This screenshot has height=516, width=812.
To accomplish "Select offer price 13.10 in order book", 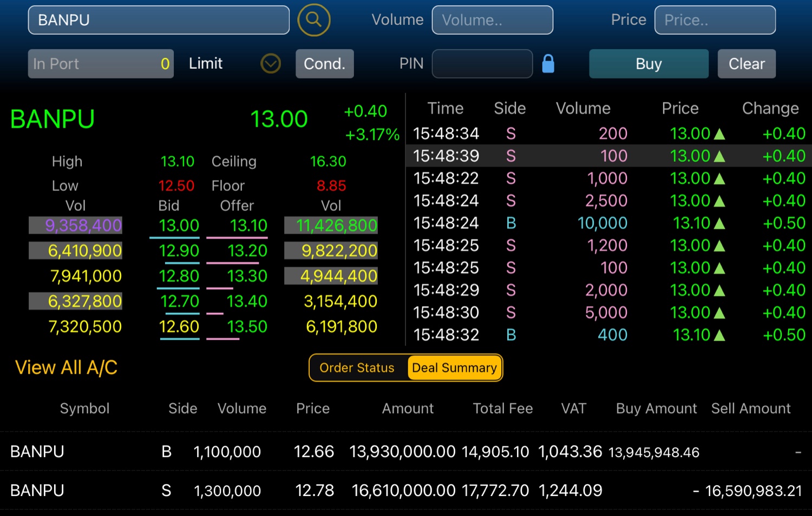I will (248, 226).
